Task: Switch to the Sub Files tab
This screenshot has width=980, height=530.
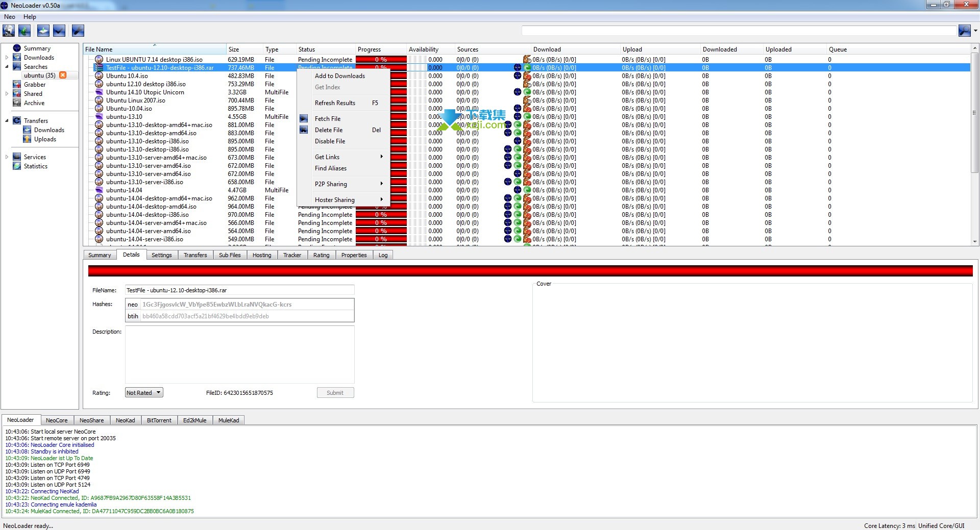Action: (x=230, y=255)
